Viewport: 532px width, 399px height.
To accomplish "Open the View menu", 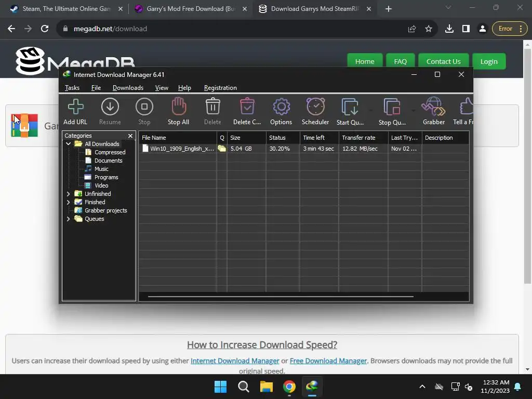I will tap(162, 88).
